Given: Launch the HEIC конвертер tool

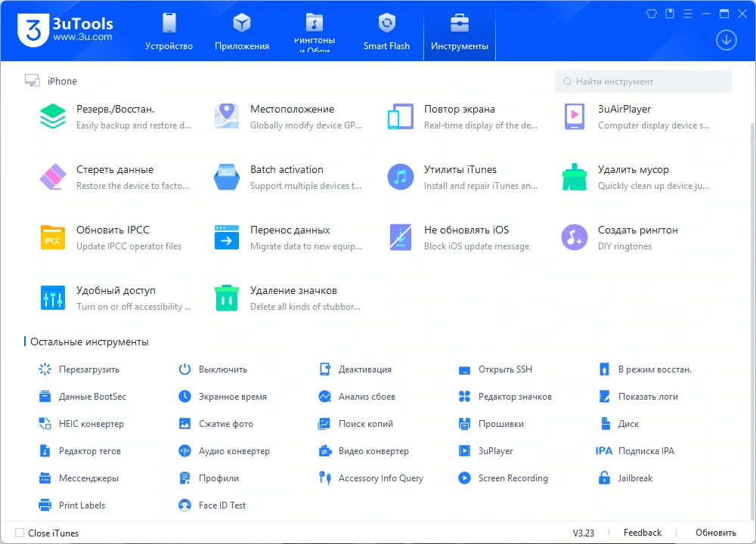Looking at the screenshot, I should [81, 424].
